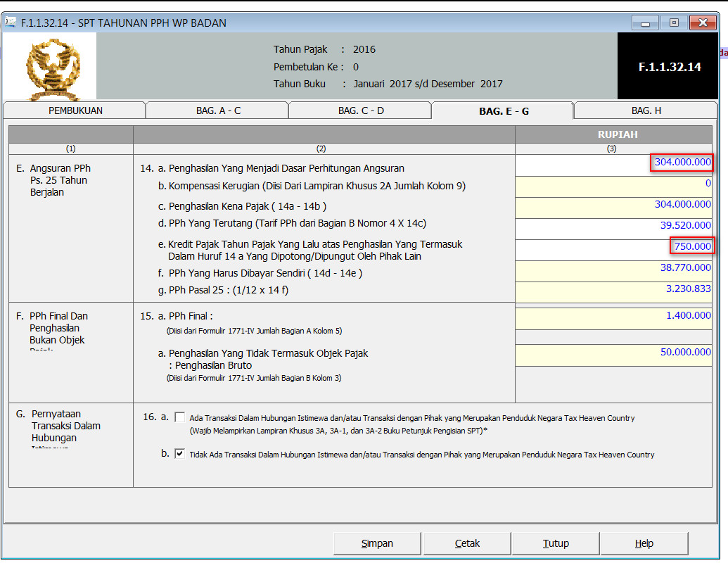Screen dimensions: 728x563
Task: Click the 14c Penghasilan Kena Pajak field
Action: 613,208
